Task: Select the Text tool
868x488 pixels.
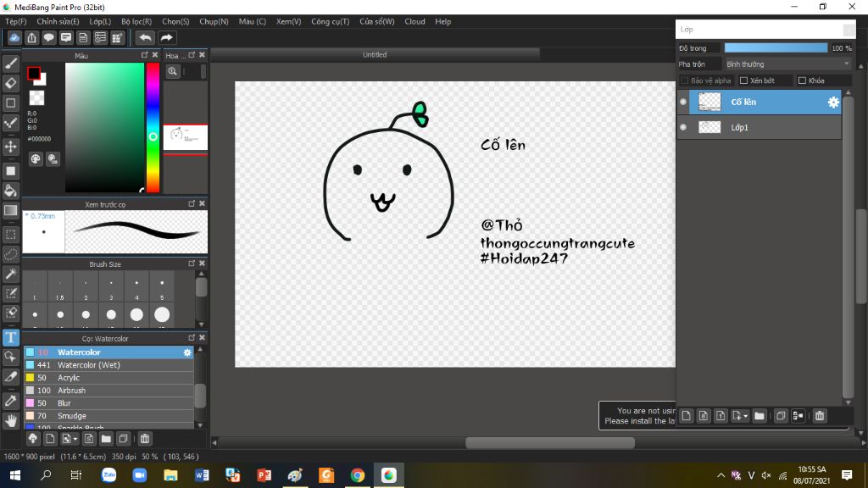Action: (x=10, y=337)
